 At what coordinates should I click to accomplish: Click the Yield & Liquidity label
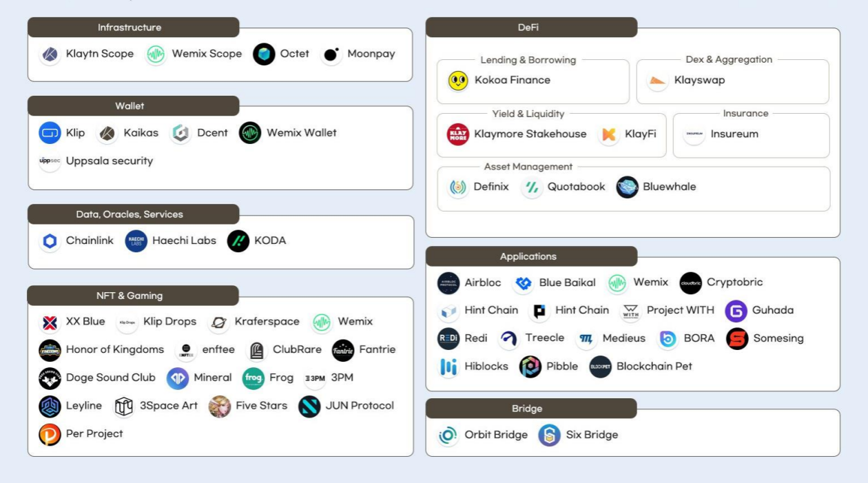[528, 114]
